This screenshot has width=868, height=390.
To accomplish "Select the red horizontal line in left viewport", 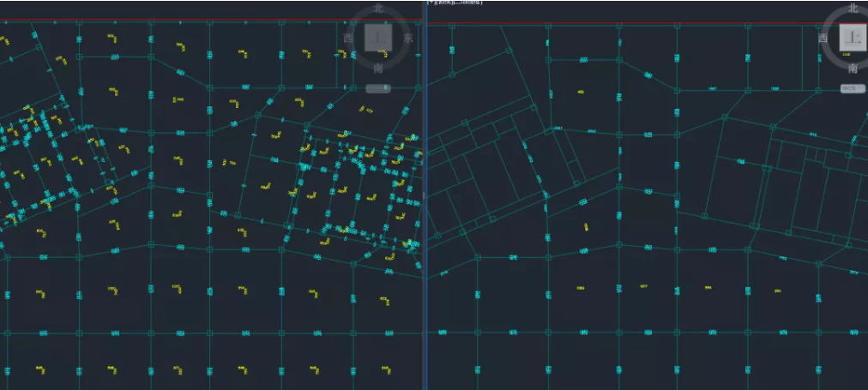I will click(x=172, y=21).
